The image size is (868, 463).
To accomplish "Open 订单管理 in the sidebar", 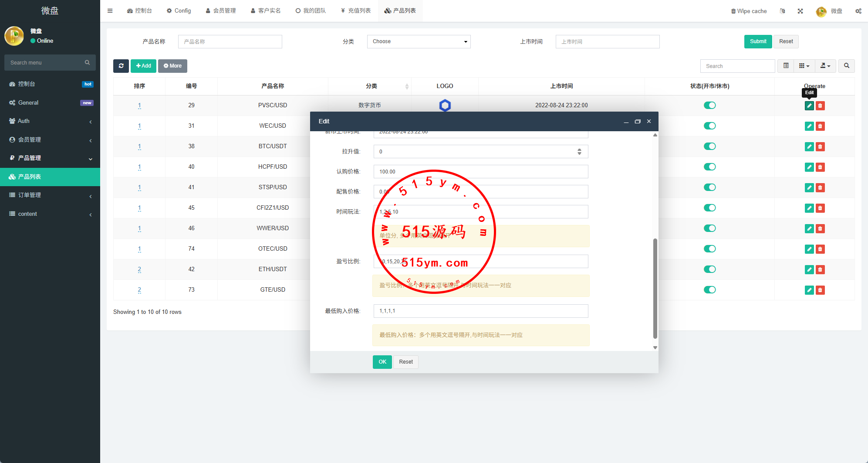I will (x=50, y=195).
